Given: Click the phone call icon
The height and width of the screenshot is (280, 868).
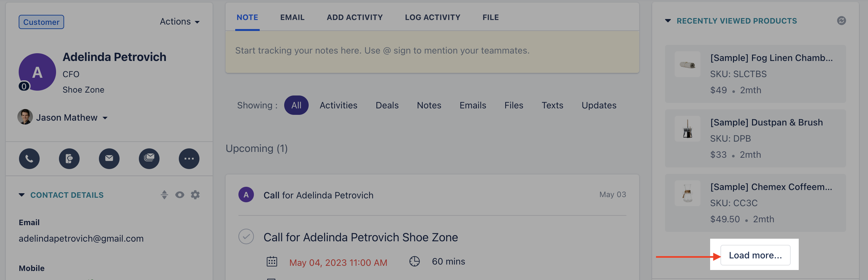Looking at the screenshot, I should [x=29, y=159].
